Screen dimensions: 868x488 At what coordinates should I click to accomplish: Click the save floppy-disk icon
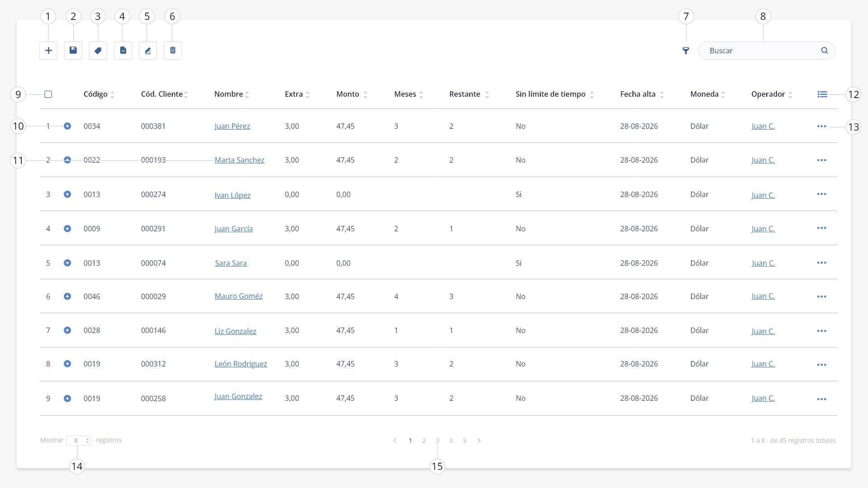point(73,51)
